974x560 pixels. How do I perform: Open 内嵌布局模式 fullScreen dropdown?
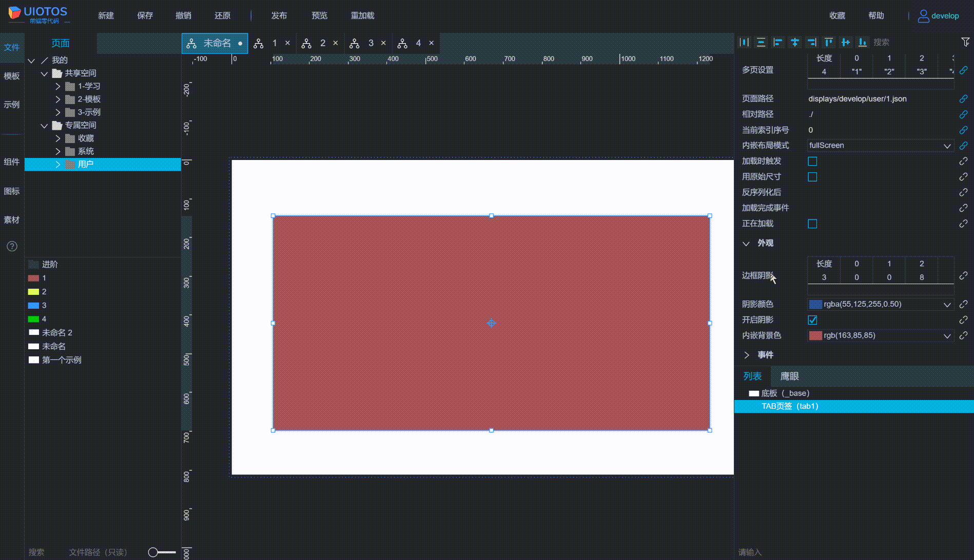(880, 146)
